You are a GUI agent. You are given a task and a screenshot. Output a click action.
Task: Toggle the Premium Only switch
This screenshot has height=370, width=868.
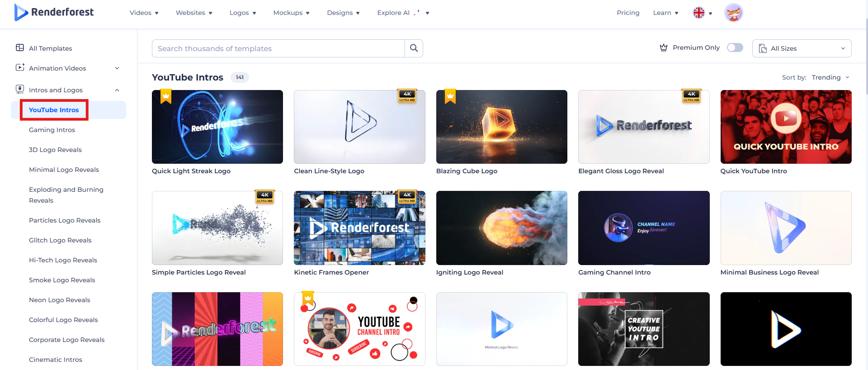coord(735,47)
